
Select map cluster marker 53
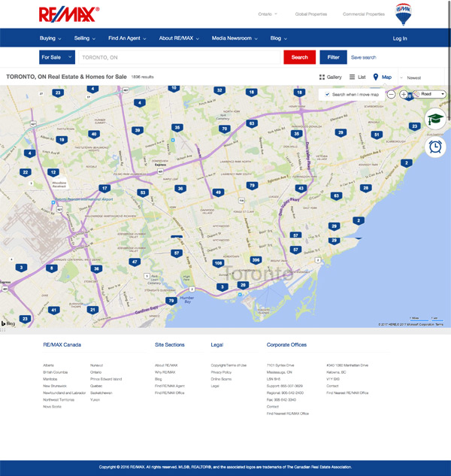(x=143, y=193)
